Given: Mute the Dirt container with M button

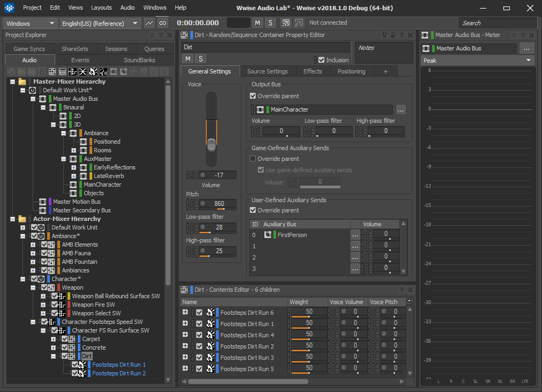Looking at the screenshot, I should tap(188, 59).
